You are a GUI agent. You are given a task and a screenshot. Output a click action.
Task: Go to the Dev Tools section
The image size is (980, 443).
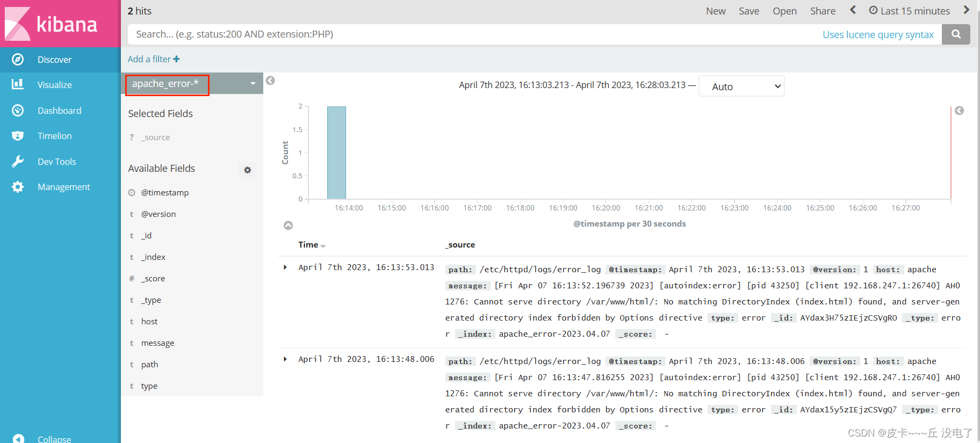(57, 162)
